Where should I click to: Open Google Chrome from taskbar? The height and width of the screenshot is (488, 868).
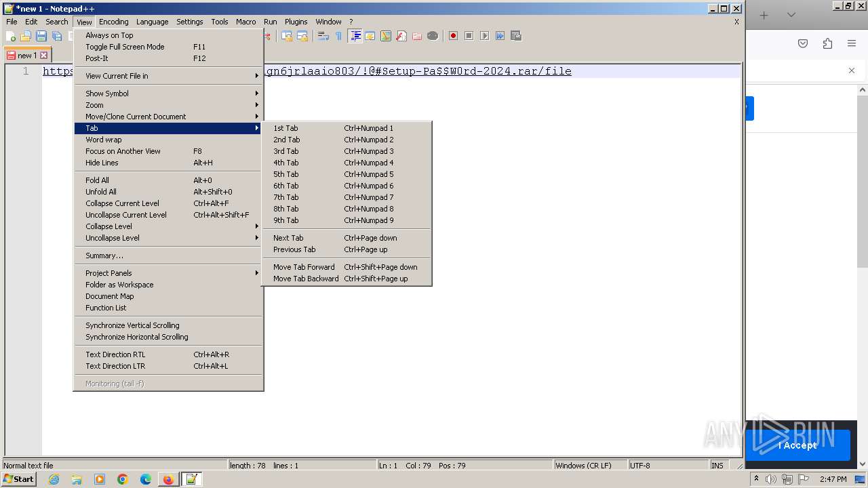pos(123,479)
